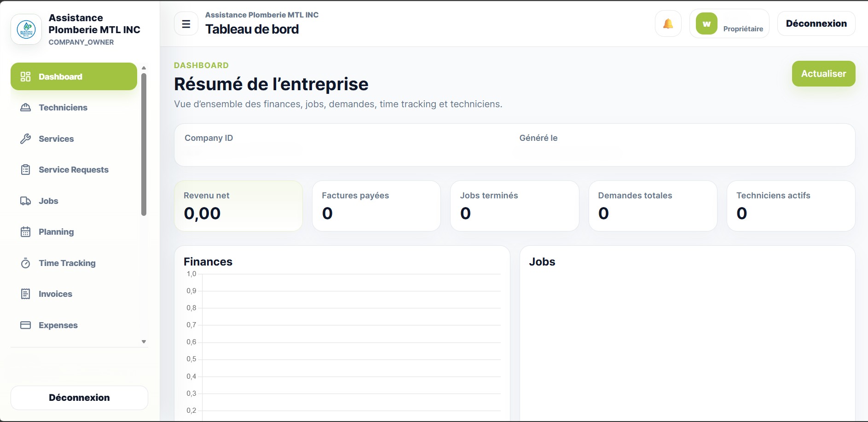Click the hamburger menu icon
868x422 pixels.
[x=186, y=24]
